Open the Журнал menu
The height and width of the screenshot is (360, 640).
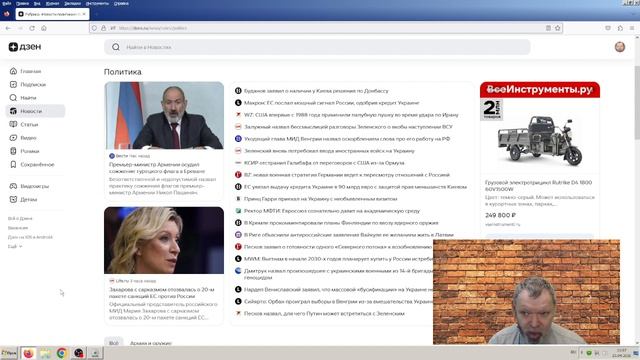pos(52,3)
